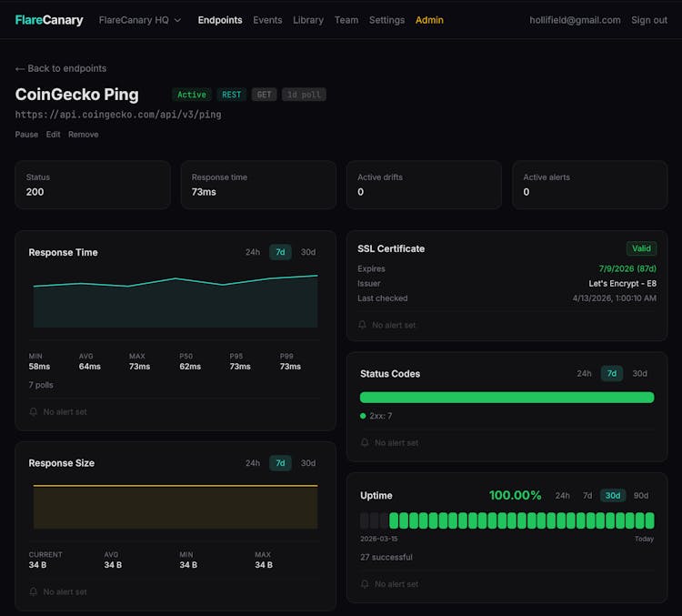
Task: Click the green 2xx legend dot
Action: (364, 416)
